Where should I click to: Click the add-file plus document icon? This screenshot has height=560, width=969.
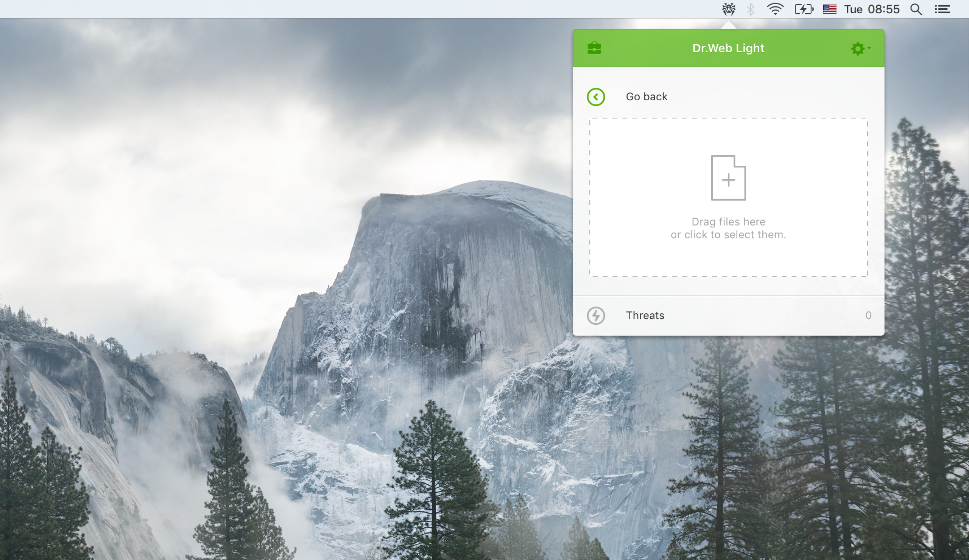click(x=728, y=178)
